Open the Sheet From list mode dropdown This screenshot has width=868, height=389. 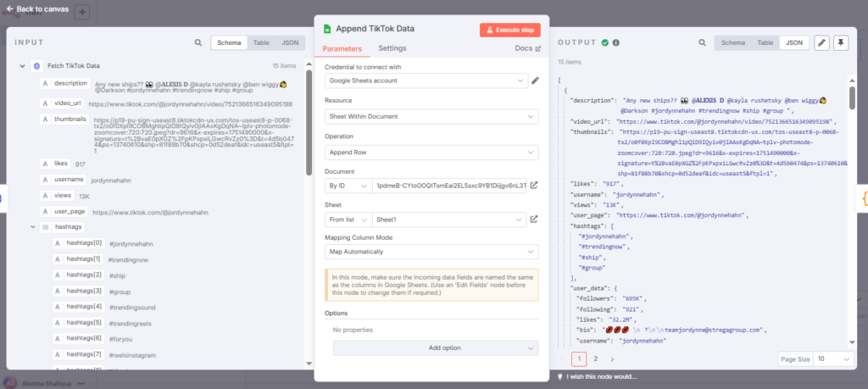[348, 220]
